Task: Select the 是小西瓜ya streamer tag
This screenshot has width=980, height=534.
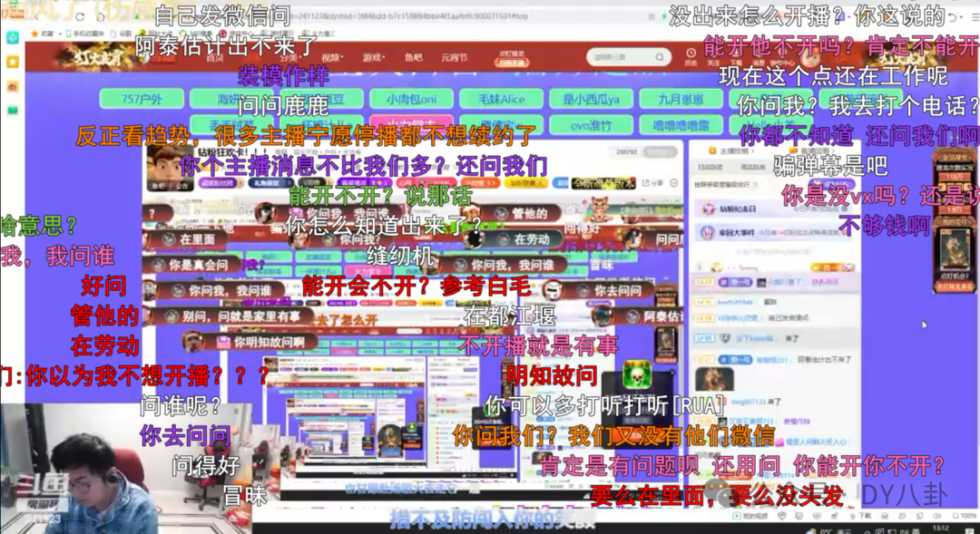Action: pos(592,99)
